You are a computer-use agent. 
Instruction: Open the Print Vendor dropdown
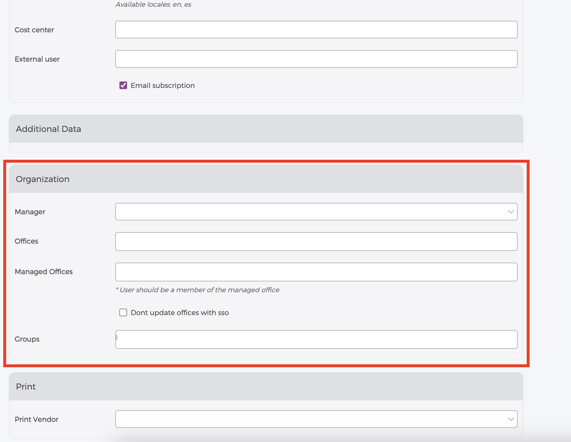(x=316, y=419)
